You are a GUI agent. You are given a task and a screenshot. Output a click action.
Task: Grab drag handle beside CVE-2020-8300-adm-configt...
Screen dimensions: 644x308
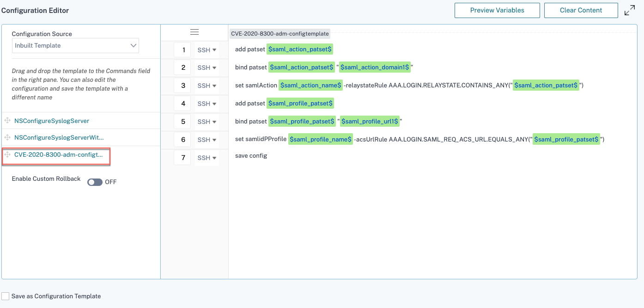7,154
